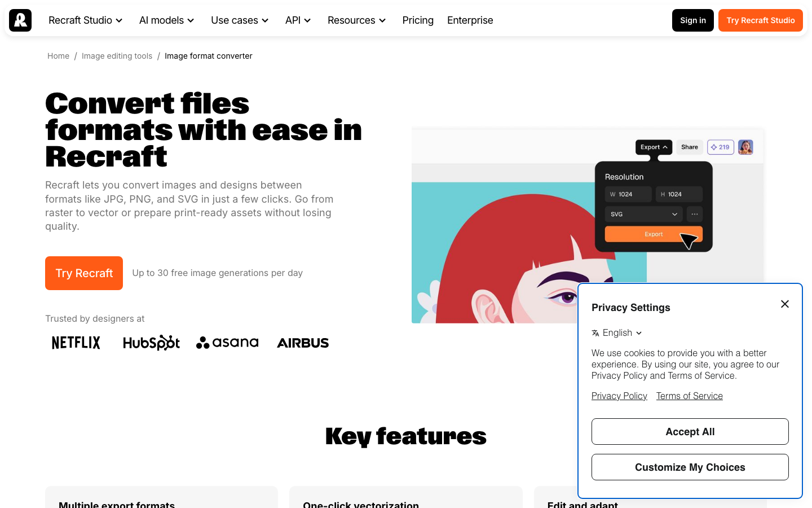This screenshot has width=812, height=508.
Task: Click the 'Resolution' label in preview
Action: click(x=624, y=177)
